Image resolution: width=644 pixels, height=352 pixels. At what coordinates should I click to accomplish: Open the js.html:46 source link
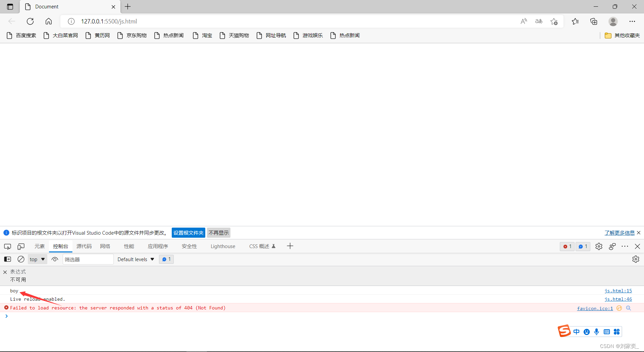point(618,299)
